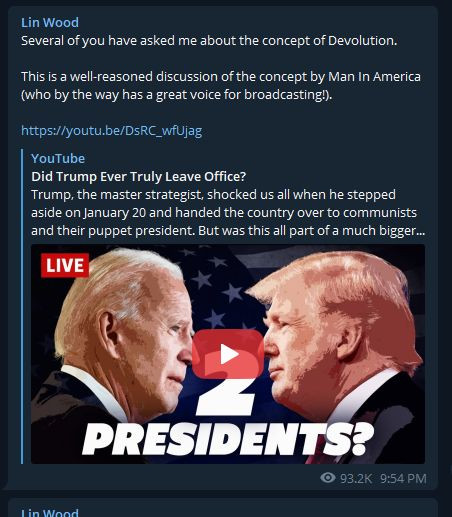452x517 pixels.
Task: Click the words "Man In America" in message
Action: click(x=374, y=77)
